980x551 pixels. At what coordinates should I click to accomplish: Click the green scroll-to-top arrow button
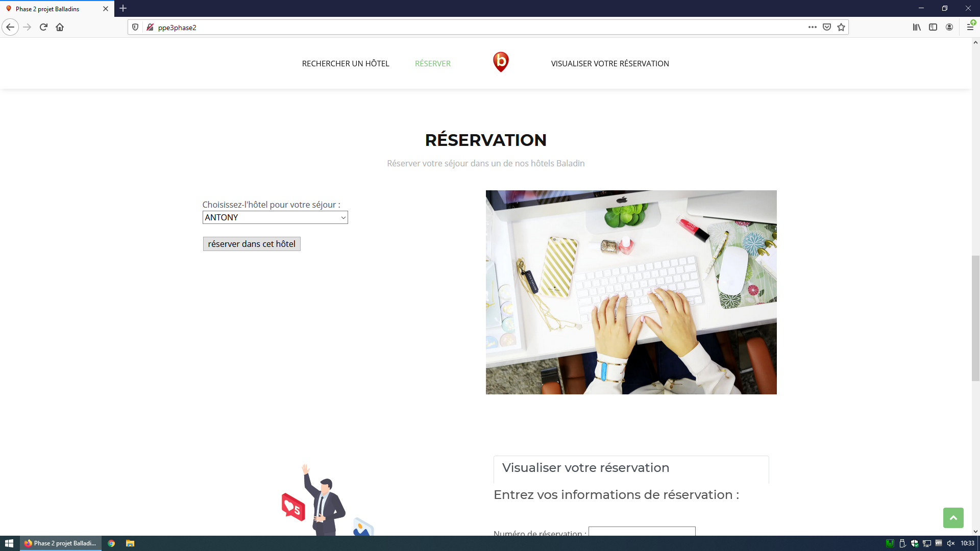(953, 517)
